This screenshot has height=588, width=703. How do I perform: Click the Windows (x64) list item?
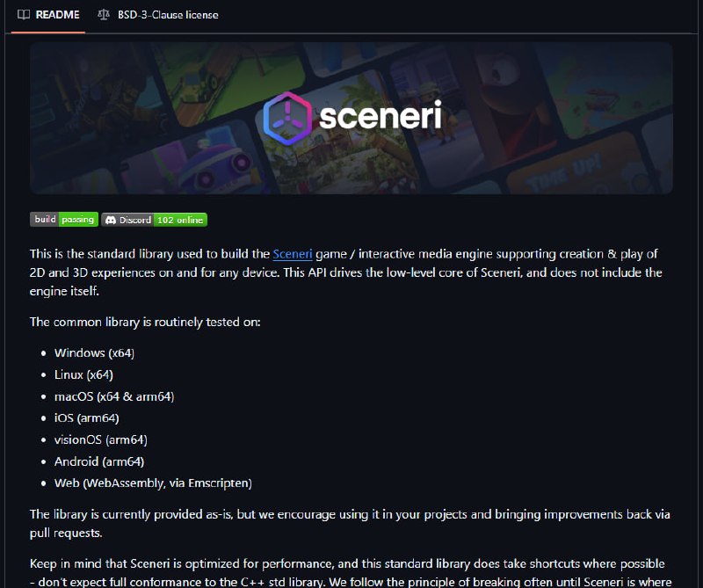tap(94, 353)
